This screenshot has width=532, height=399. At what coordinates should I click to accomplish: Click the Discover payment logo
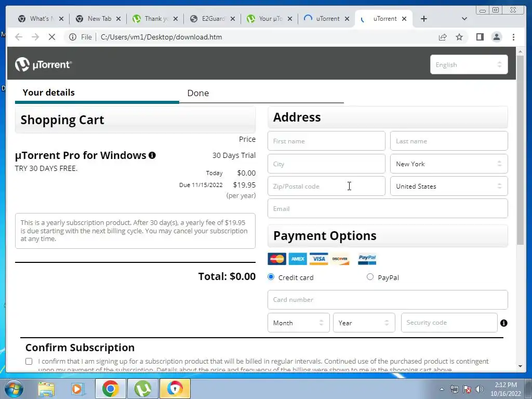[340, 259]
